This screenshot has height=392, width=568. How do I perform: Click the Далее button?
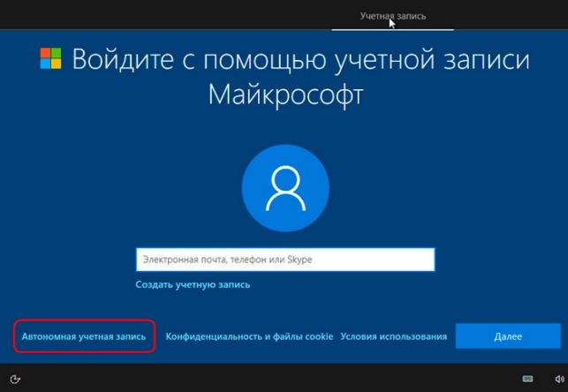click(508, 336)
